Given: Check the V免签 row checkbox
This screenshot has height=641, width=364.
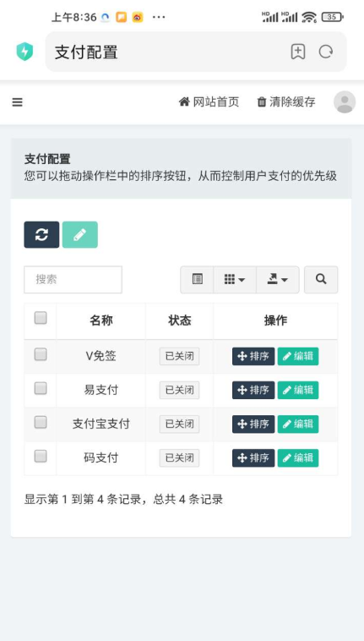Looking at the screenshot, I should click(x=41, y=354).
